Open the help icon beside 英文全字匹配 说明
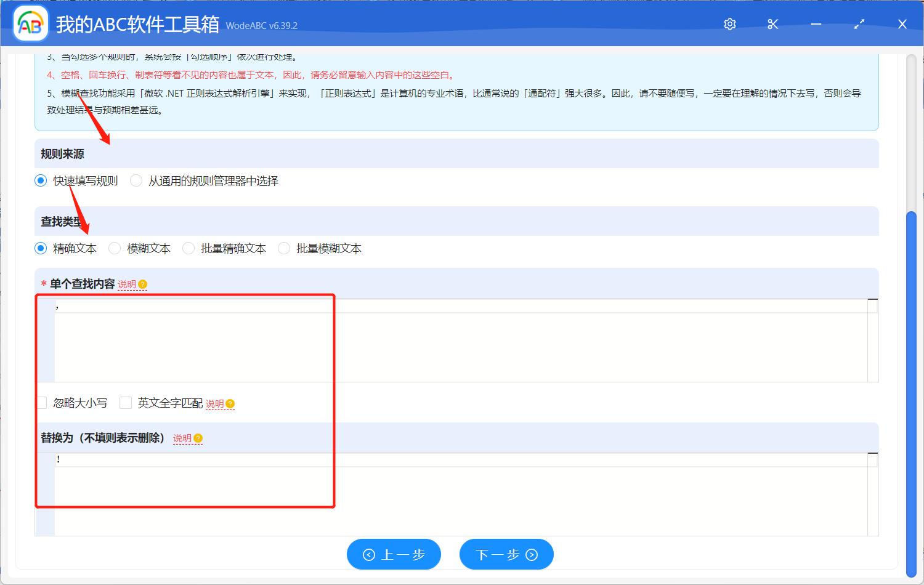 [x=230, y=403]
